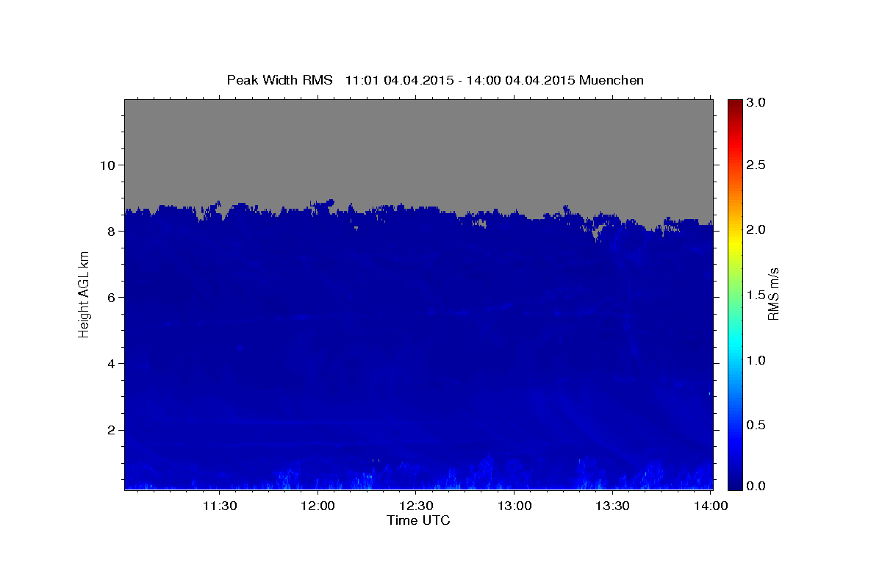Click the 14:00 time tick label

711,506
